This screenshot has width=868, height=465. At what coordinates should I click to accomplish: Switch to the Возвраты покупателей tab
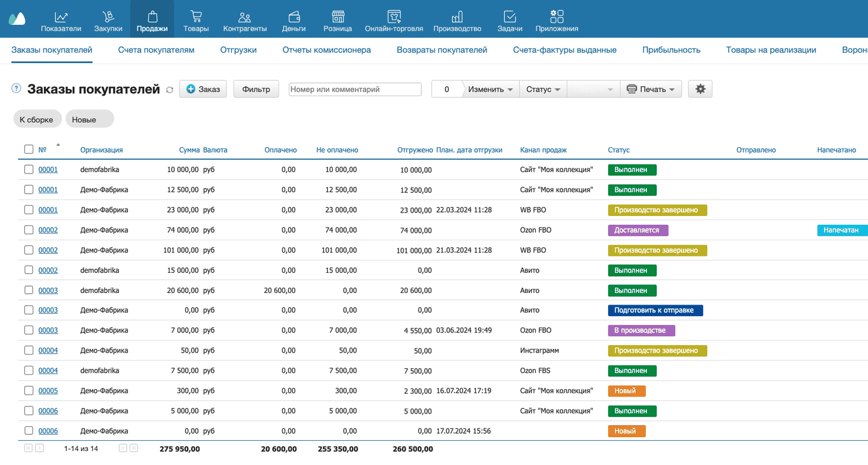click(442, 50)
